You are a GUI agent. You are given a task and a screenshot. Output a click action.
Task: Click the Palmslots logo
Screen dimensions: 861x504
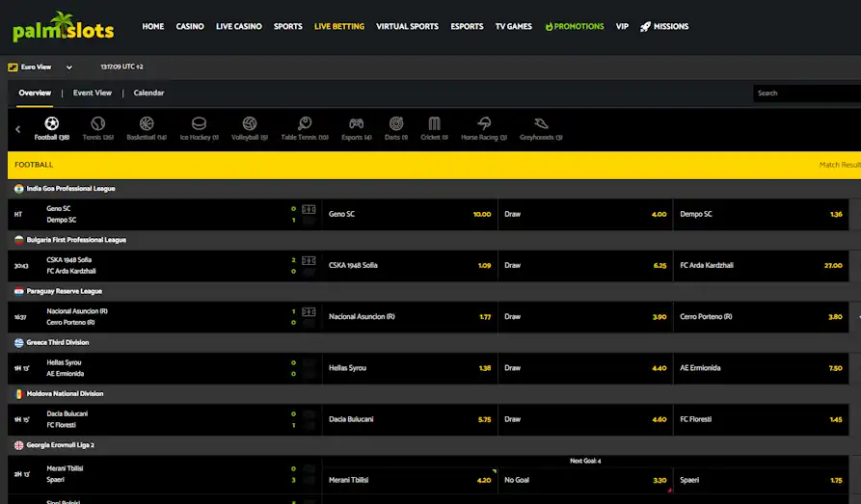coord(63,27)
